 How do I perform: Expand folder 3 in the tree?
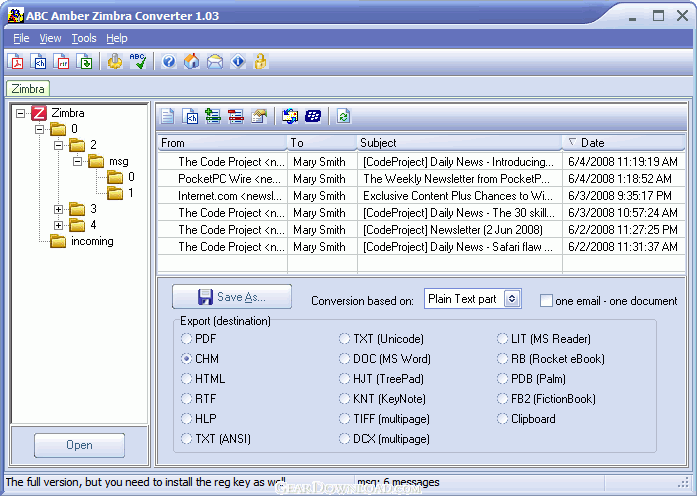pyautogui.click(x=58, y=209)
